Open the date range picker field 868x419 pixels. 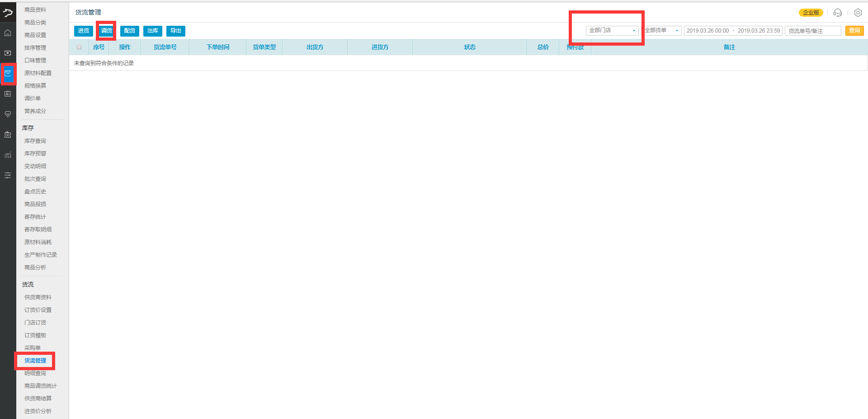pyautogui.click(x=733, y=31)
